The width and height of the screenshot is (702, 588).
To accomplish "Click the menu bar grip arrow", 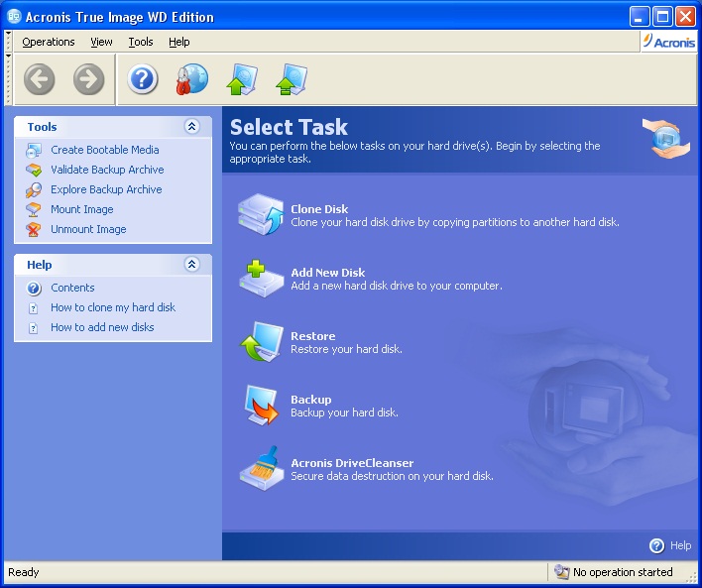I will point(8,33).
